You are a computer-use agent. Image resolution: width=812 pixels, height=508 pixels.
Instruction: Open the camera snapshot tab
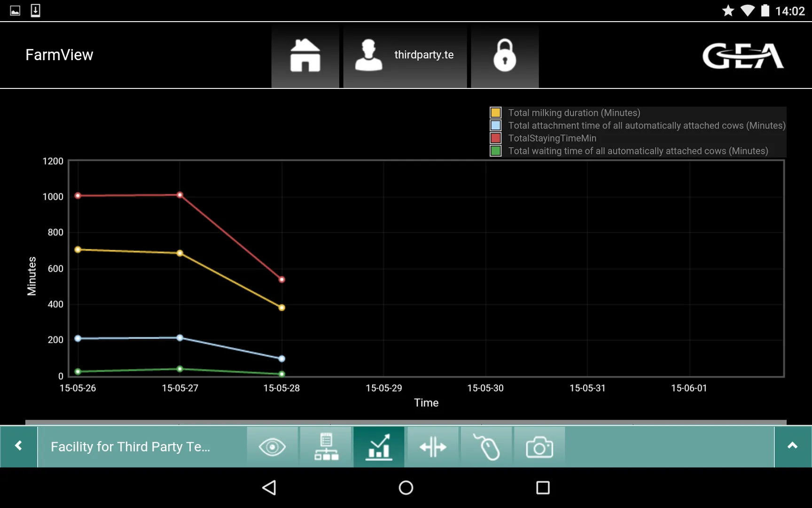click(539, 447)
